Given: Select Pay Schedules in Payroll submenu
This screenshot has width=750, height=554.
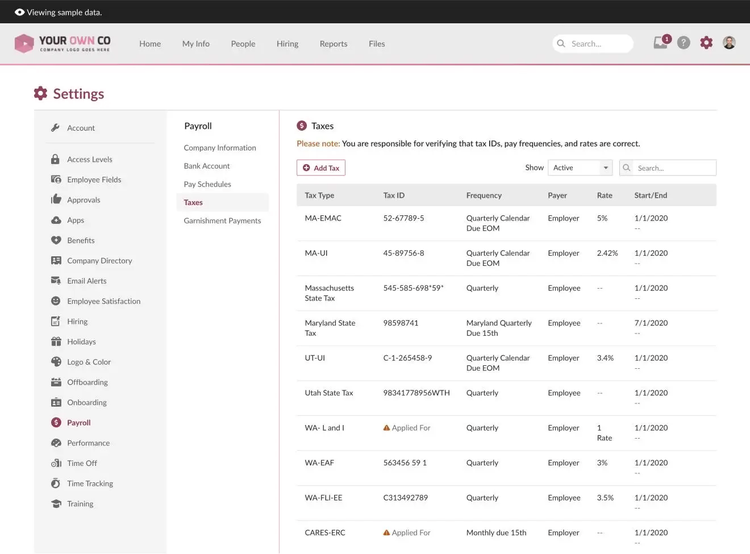Looking at the screenshot, I should pyautogui.click(x=207, y=184).
